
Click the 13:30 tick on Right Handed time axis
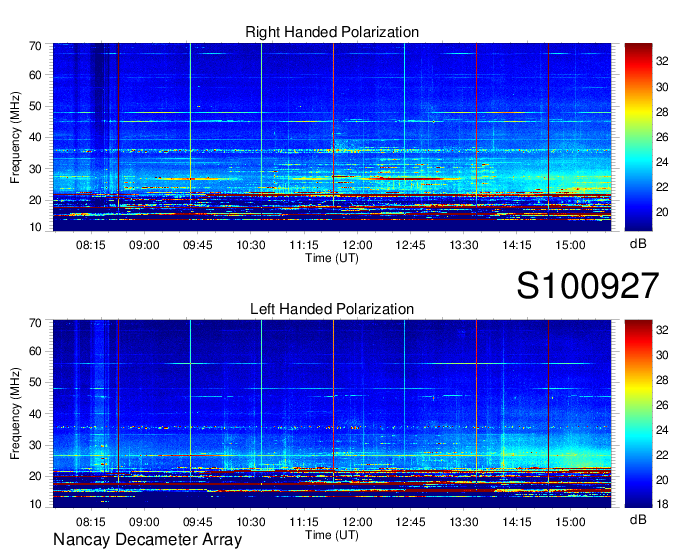pos(464,245)
